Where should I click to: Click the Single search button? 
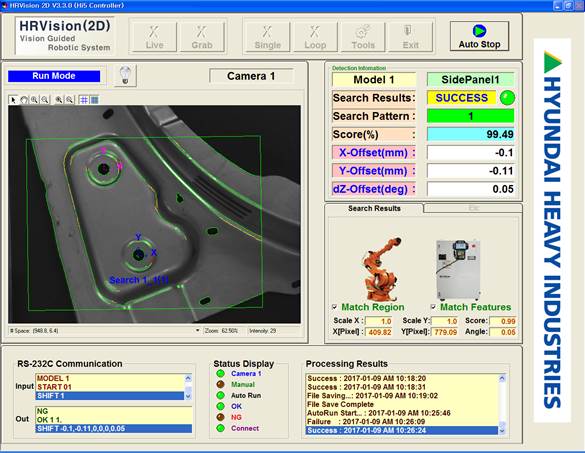tap(267, 37)
